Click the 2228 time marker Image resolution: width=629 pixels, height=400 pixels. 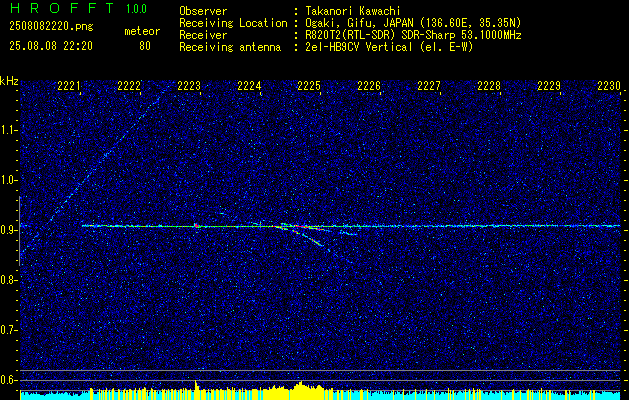pos(489,86)
